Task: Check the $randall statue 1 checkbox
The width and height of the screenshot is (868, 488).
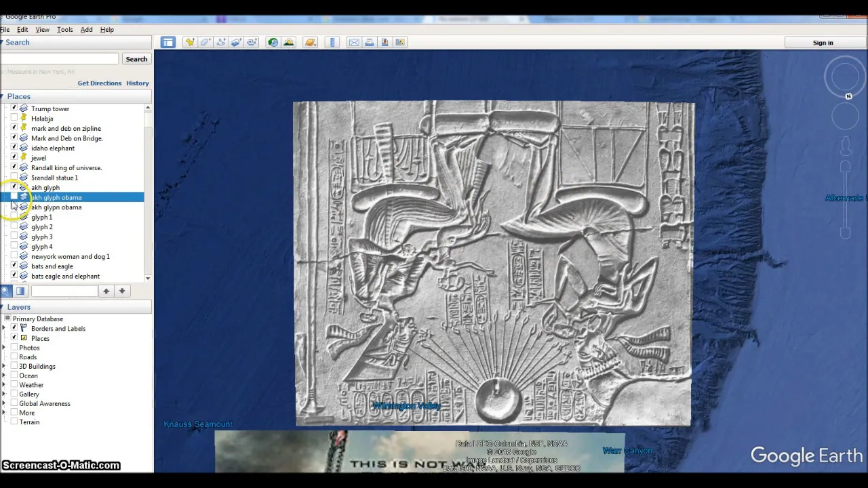Action: pyautogui.click(x=14, y=178)
